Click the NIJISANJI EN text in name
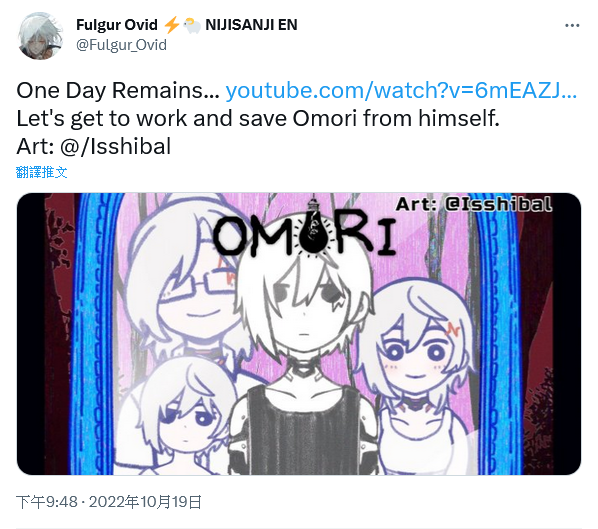Screen dimensions: 598x529 click(251, 25)
